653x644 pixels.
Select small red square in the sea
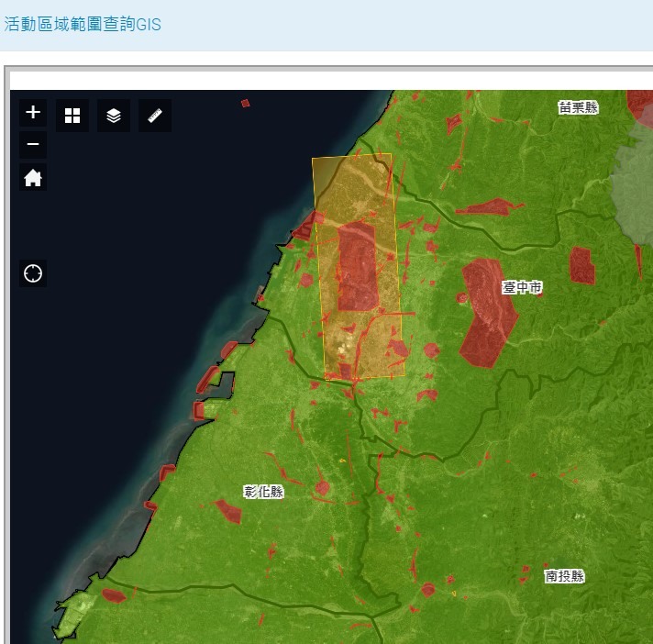coord(245,103)
